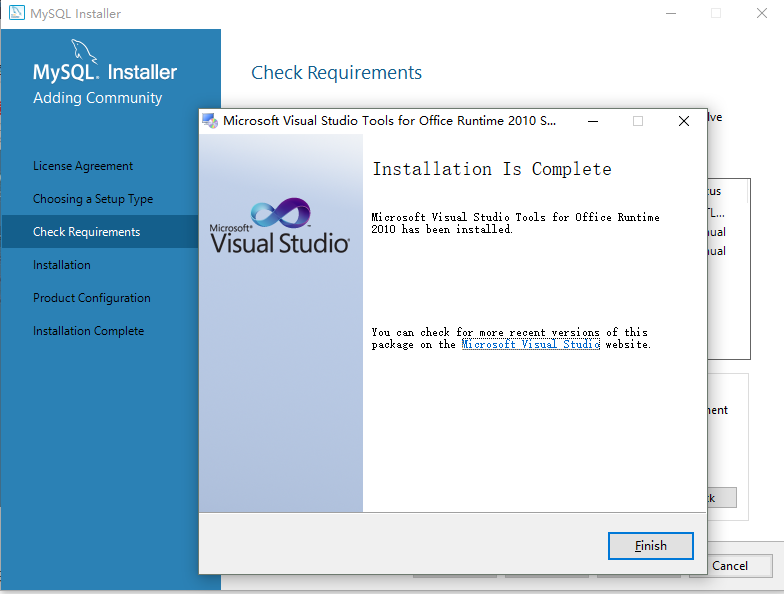Click text '2010 has been installed.'
This screenshot has height=594, width=784.
(x=442, y=230)
